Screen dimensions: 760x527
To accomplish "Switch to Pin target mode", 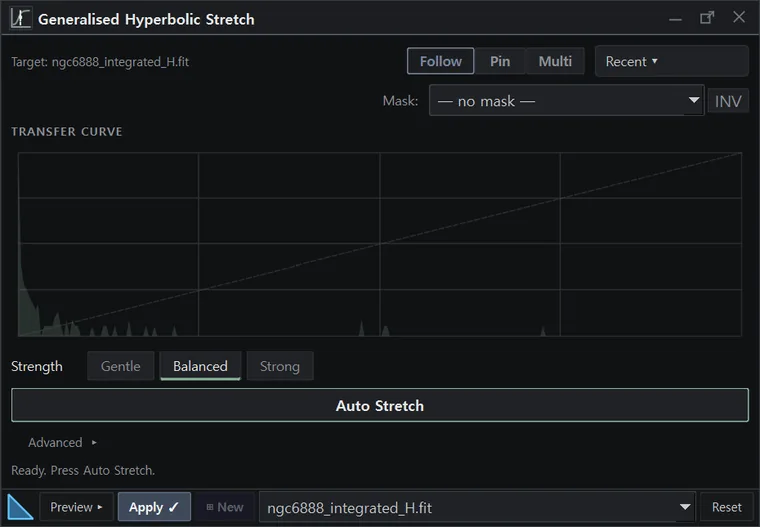I will click(x=500, y=61).
